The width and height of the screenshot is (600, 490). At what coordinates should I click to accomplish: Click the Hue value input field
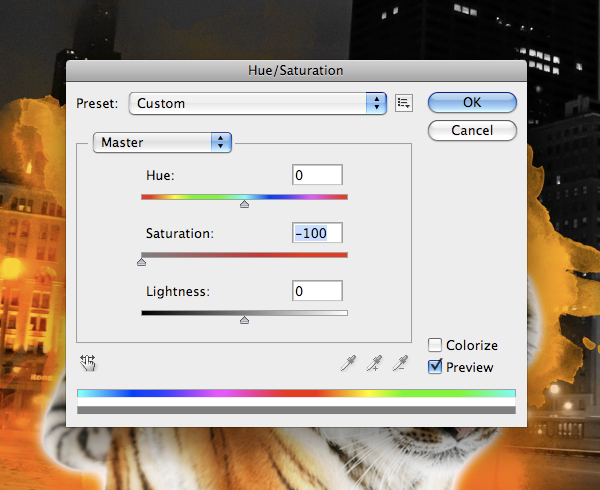click(317, 175)
